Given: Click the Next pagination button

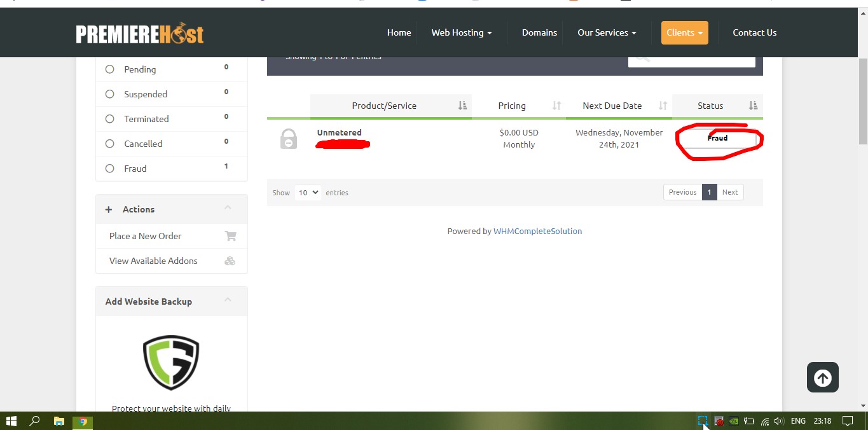Looking at the screenshot, I should 730,192.
